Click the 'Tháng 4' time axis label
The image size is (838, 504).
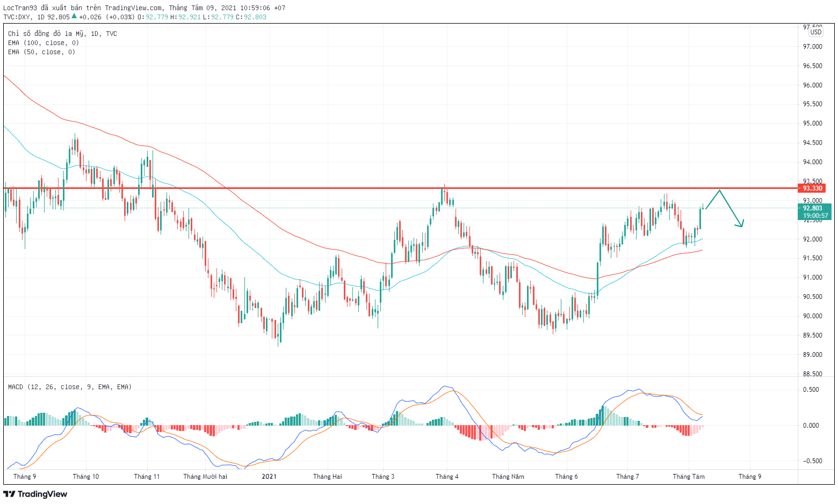coord(447,477)
